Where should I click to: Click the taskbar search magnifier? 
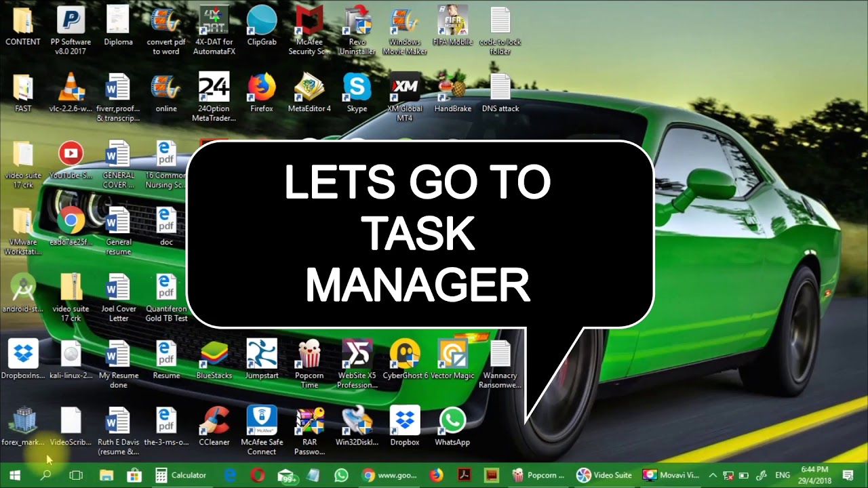point(45,475)
